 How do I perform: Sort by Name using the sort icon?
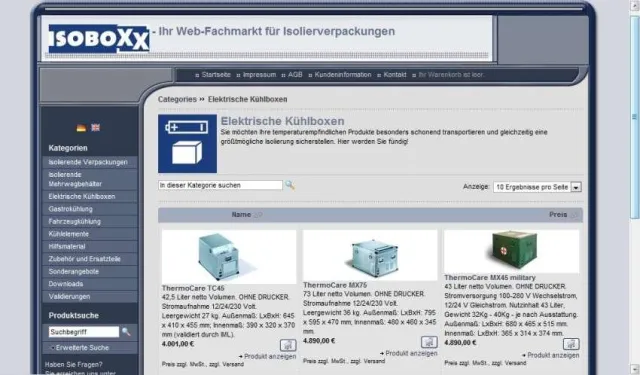pos(258,215)
